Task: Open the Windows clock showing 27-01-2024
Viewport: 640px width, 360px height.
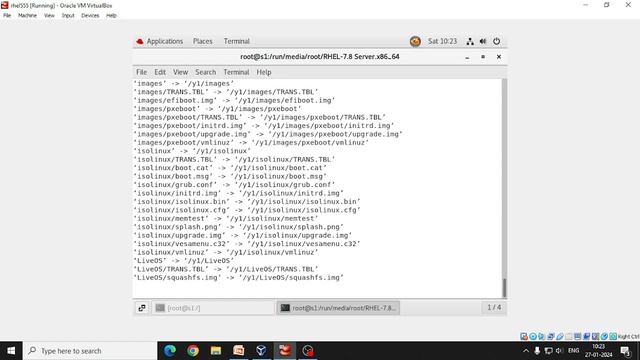Action: click(598, 351)
